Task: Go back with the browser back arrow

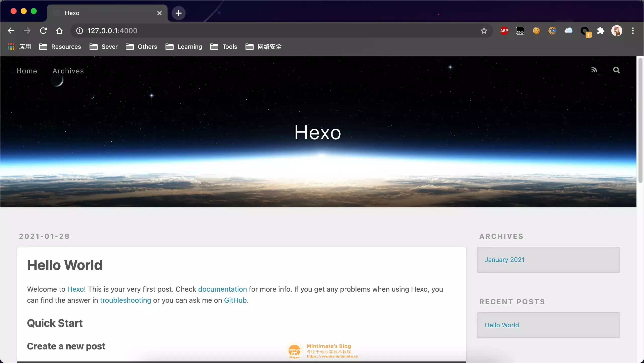Action: pyautogui.click(x=11, y=31)
